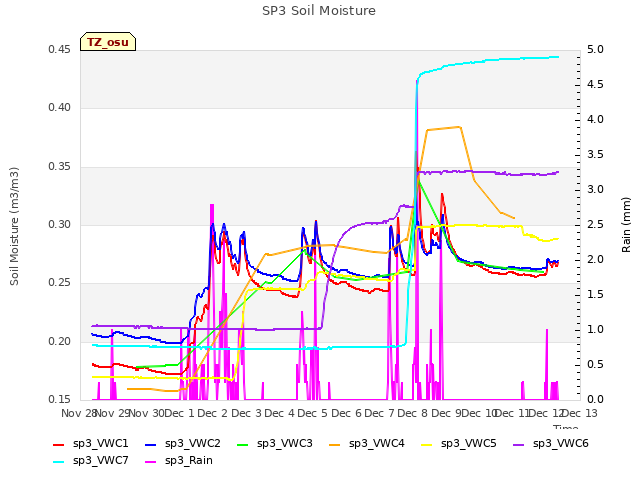Click the red sp3_VWC1 legend swatch
This screenshot has width=640, height=480.
(59, 444)
